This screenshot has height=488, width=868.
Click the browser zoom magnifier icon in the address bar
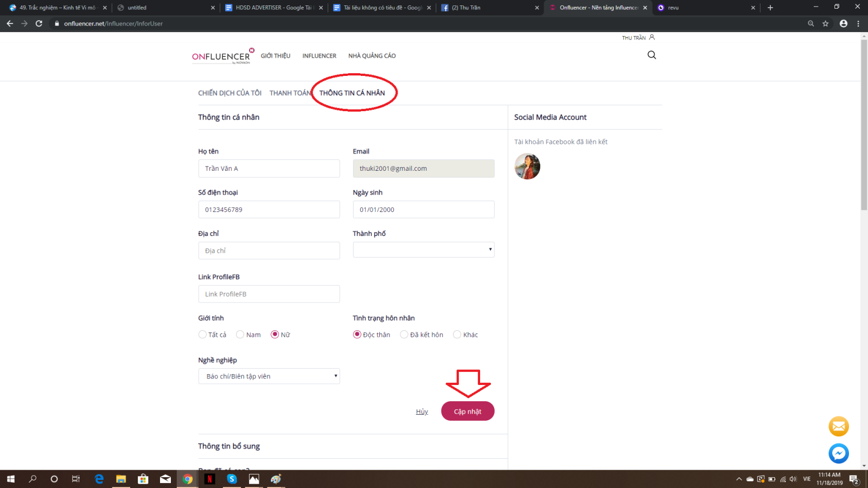click(x=811, y=23)
